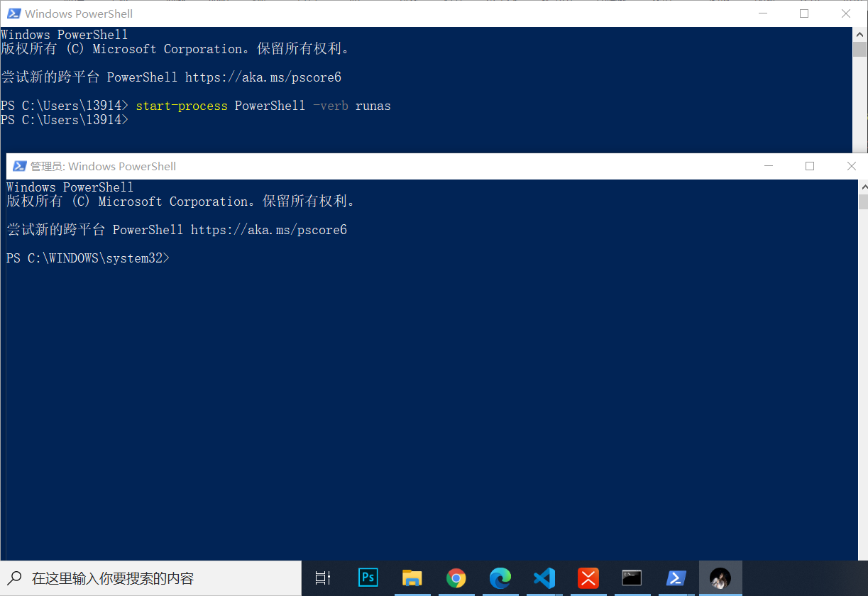Open Task View next to the search box
Image resolution: width=868 pixels, height=596 pixels.
[322, 578]
